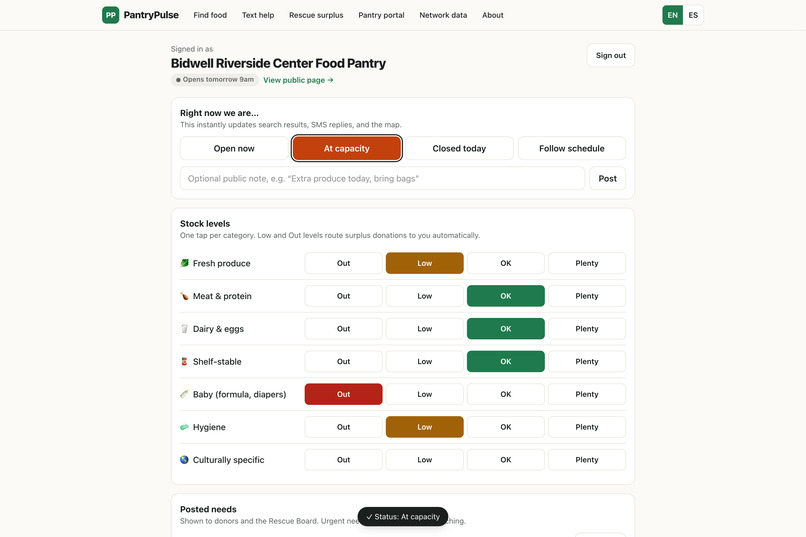
Task: Mark Meat & protein as Out
Action: click(343, 296)
